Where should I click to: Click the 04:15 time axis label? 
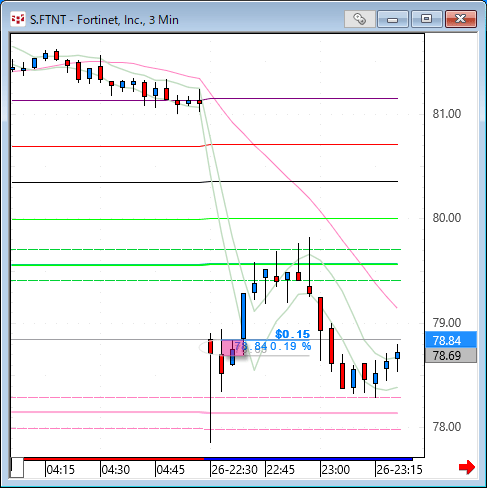coord(60,470)
